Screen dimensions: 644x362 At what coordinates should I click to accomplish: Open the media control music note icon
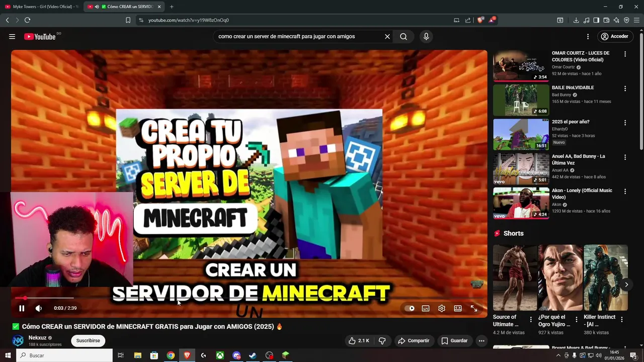tap(586, 20)
